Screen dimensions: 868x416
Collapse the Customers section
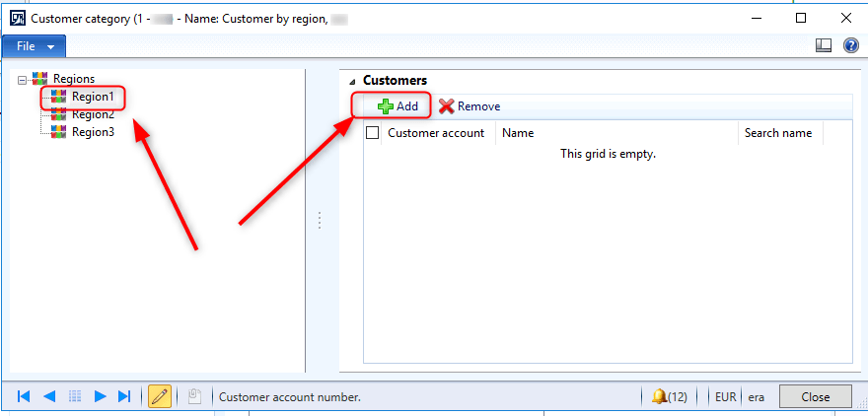click(352, 80)
